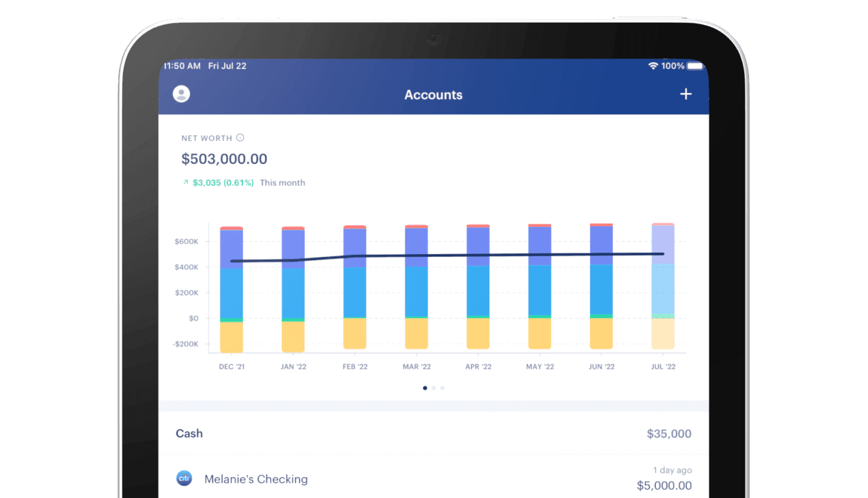Tap the Accounts title
The width and height of the screenshot is (868, 498).
(x=433, y=95)
